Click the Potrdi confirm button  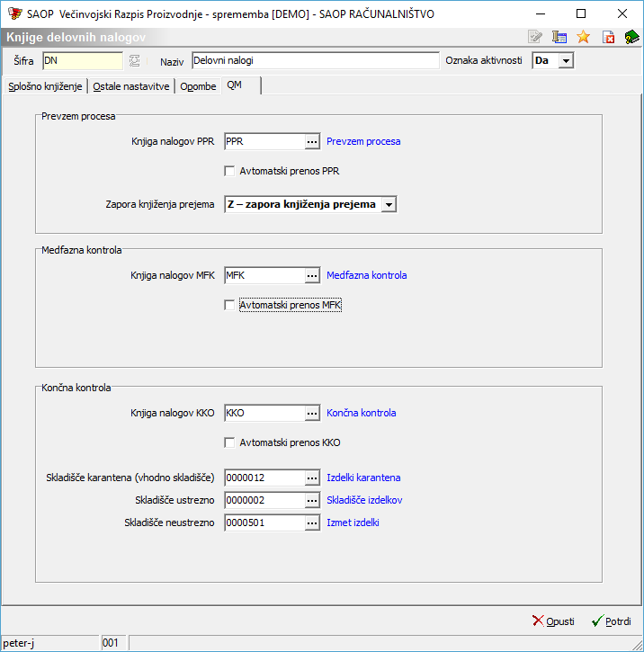click(611, 621)
